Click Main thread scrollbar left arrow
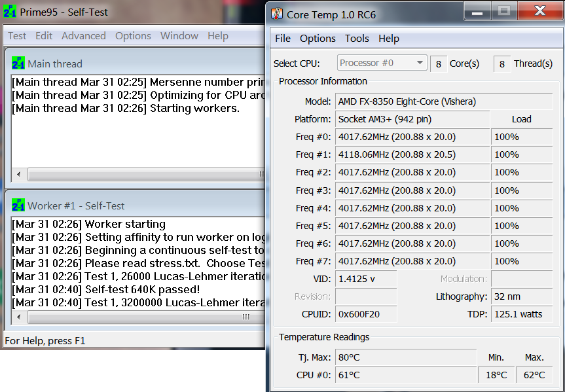 (x=19, y=175)
